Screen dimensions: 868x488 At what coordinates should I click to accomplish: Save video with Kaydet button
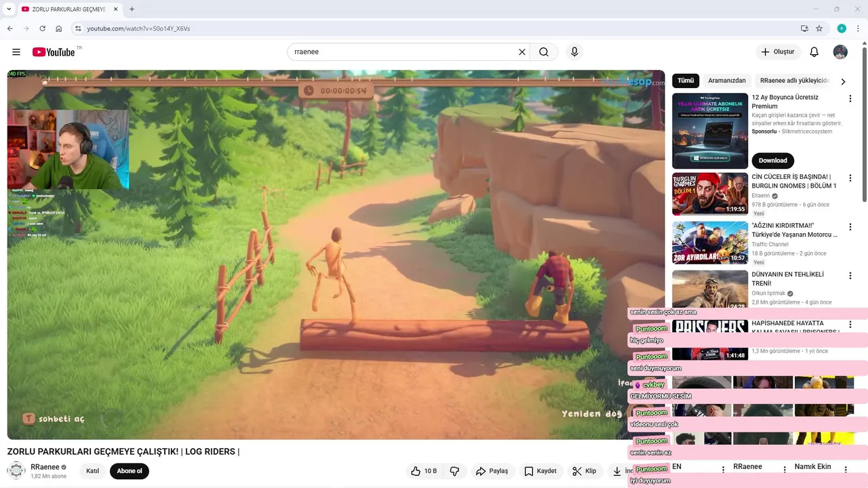click(x=540, y=471)
